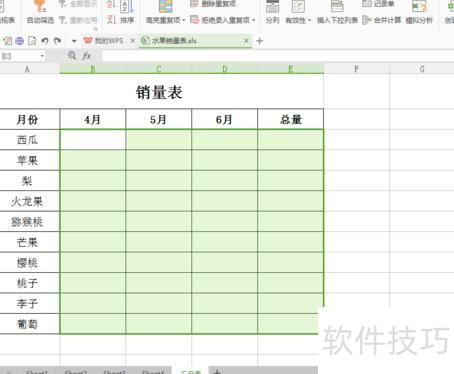Expand the quick access toolbar dropdown arrow
This screenshot has height=374, width=454.
(x=74, y=41)
